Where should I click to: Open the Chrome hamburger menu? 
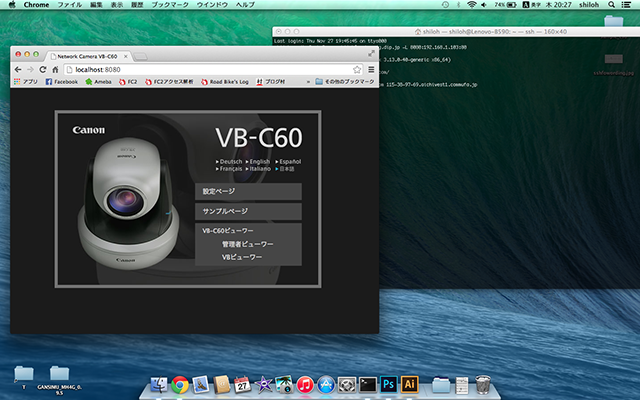click(x=371, y=70)
